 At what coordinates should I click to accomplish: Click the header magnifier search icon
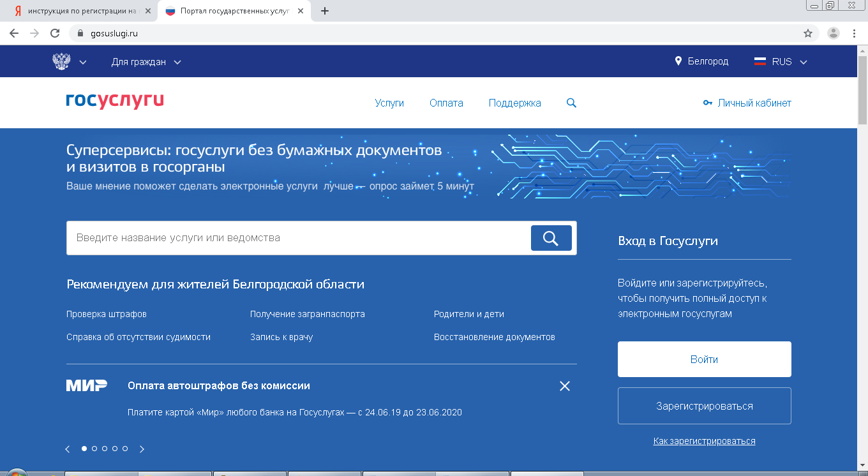[571, 103]
